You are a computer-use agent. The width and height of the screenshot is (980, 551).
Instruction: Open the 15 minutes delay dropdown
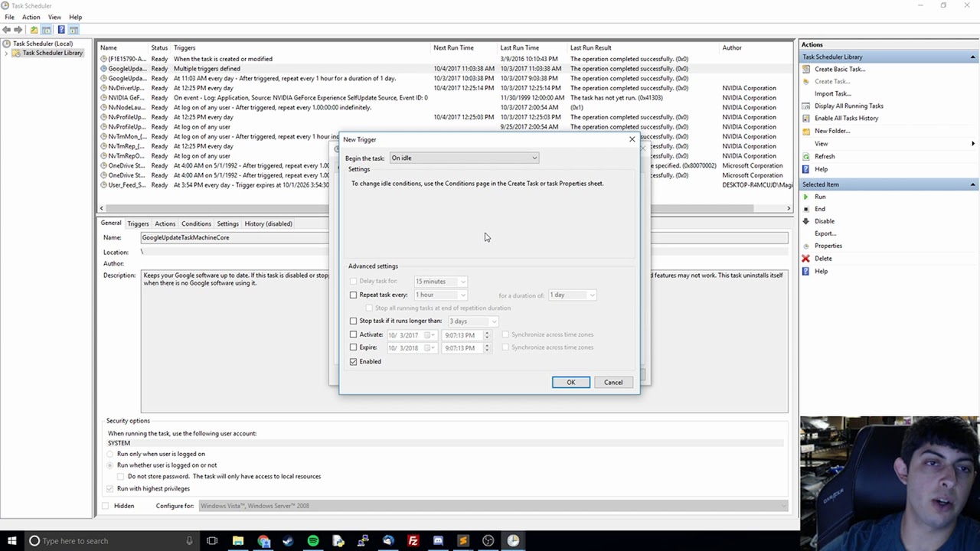(x=440, y=282)
